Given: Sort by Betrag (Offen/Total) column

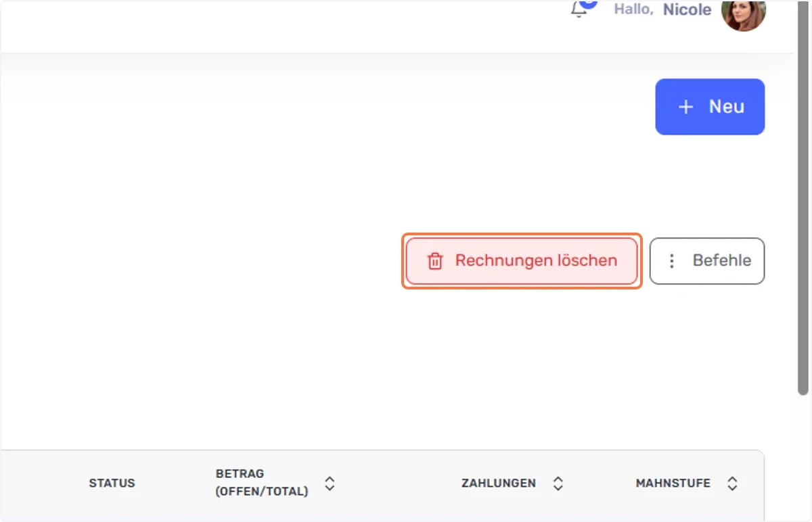Looking at the screenshot, I should pos(330,483).
